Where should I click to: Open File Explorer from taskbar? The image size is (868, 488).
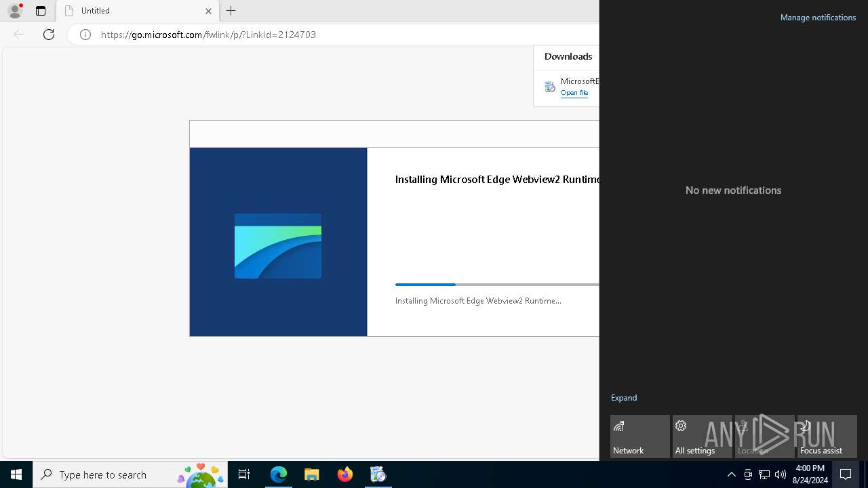point(312,474)
